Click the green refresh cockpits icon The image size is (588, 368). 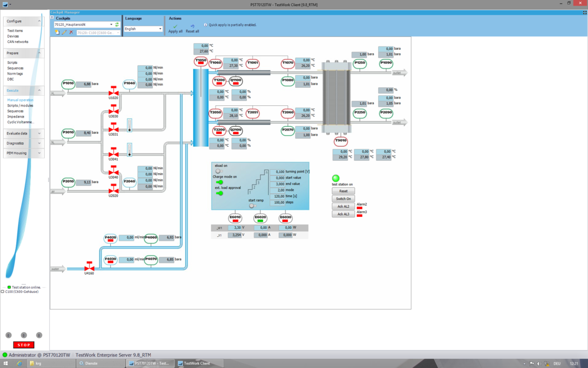click(117, 25)
